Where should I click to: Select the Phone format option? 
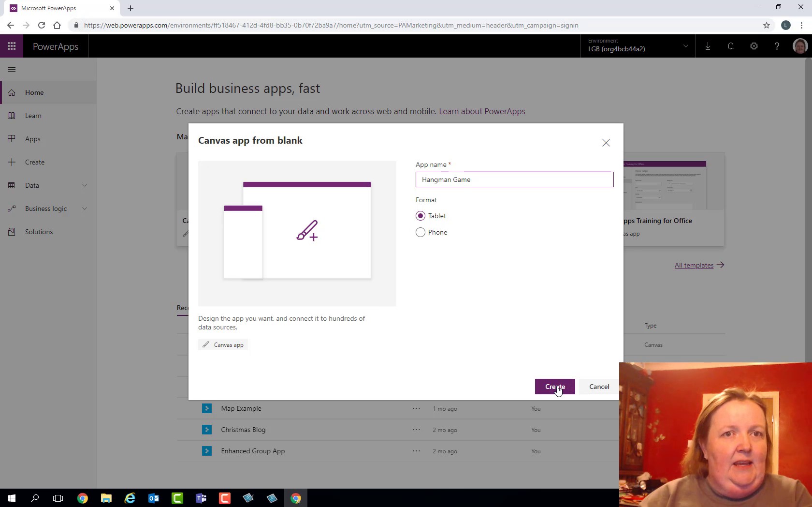(x=420, y=232)
